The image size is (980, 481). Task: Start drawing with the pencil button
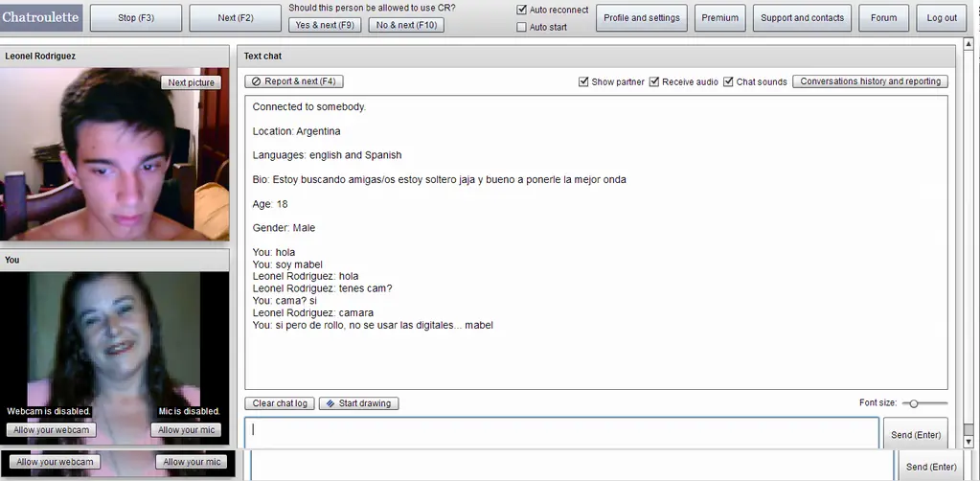358,403
